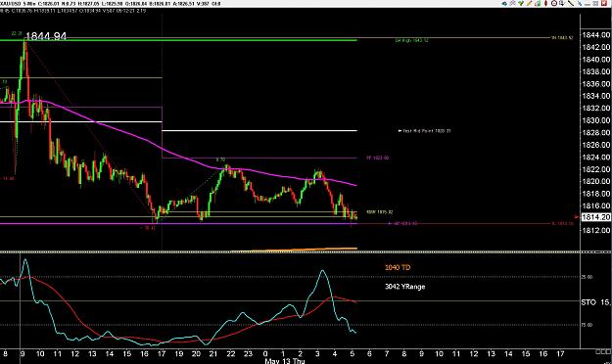
Task: Click the blue pin icon in the toolbar
Action: [x=580, y=4]
